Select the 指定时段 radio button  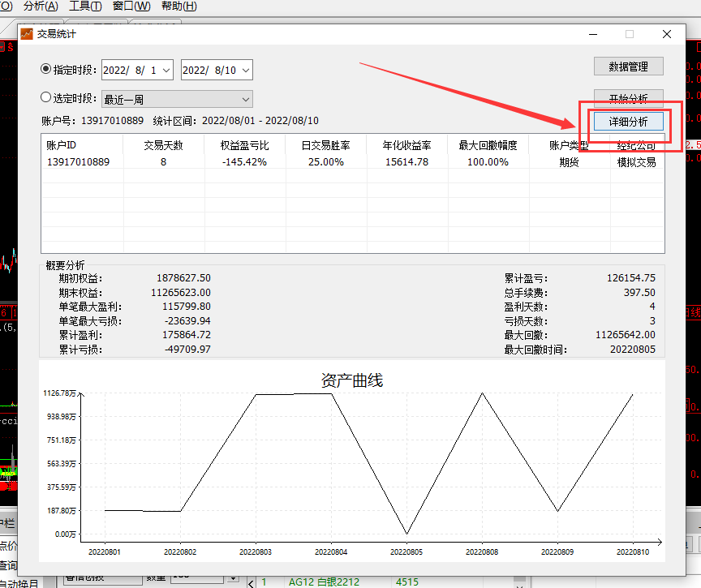pos(45,69)
